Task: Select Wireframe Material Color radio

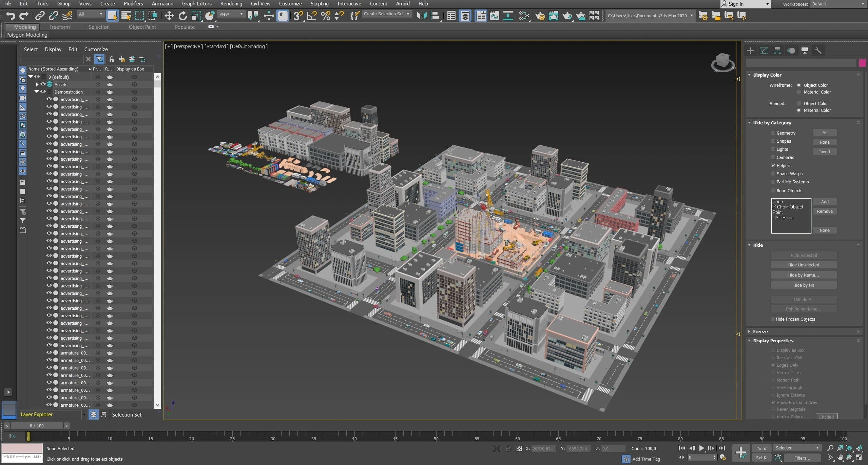Action: click(799, 92)
